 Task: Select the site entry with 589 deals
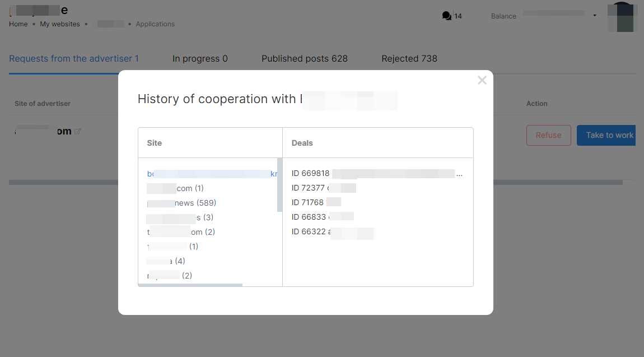(181, 203)
